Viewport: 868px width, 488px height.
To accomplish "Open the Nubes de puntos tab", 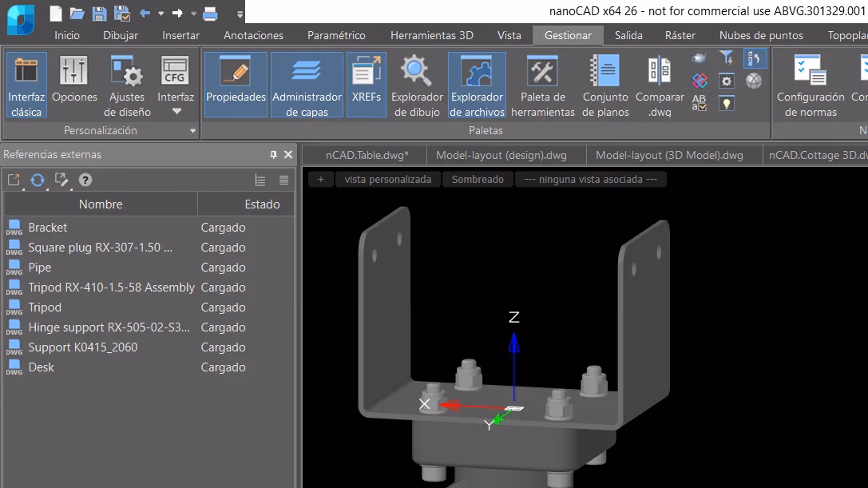I will pyautogui.click(x=761, y=35).
